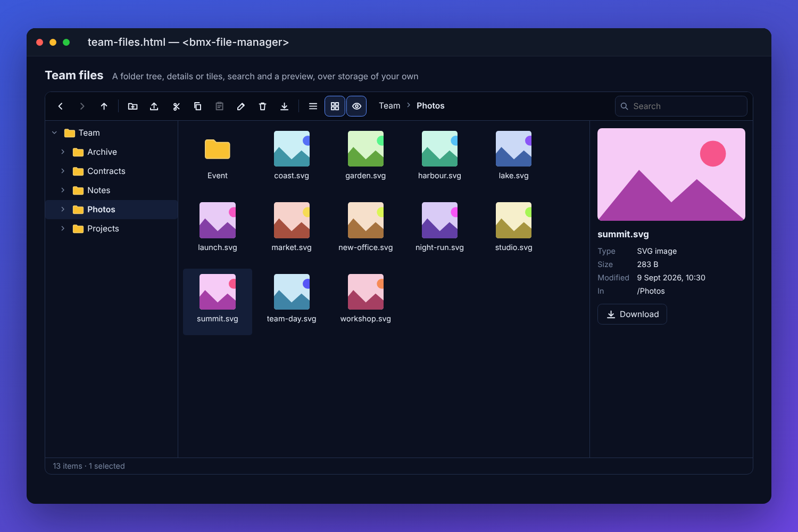Expand the Contracts folder chevron
This screenshot has width=798, height=532.
[63, 171]
